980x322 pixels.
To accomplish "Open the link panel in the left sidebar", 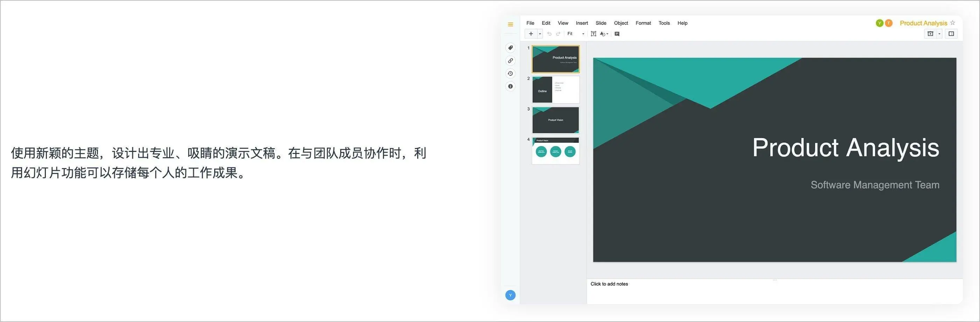I will [510, 60].
